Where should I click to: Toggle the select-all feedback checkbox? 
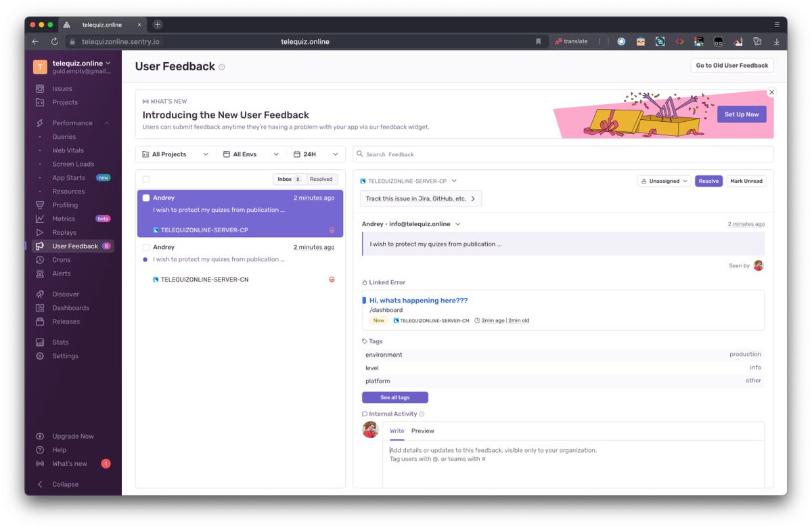[146, 179]
